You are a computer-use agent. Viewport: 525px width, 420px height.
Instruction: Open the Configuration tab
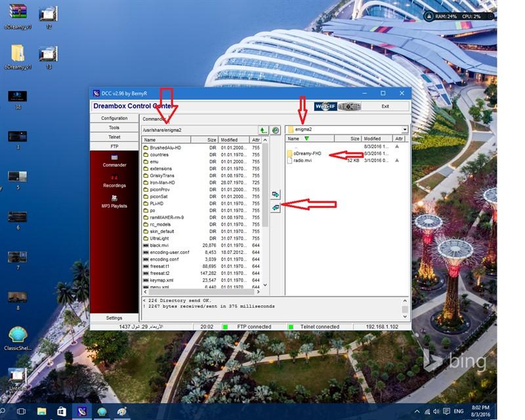[114, 118]
